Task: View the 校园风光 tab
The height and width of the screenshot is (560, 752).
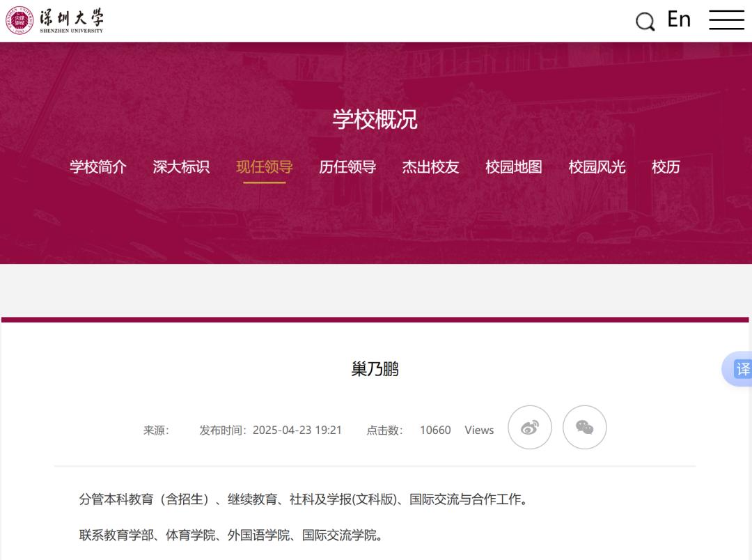Action: tap(597, 167)
